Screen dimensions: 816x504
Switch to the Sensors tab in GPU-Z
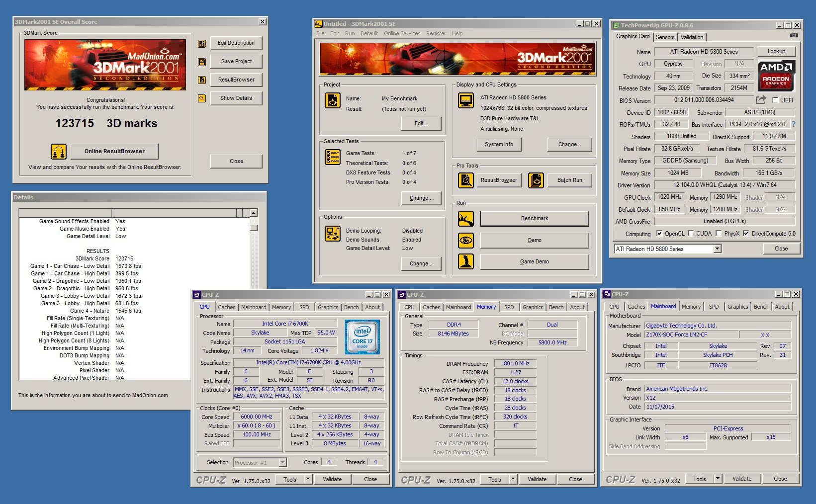(665, 37)
